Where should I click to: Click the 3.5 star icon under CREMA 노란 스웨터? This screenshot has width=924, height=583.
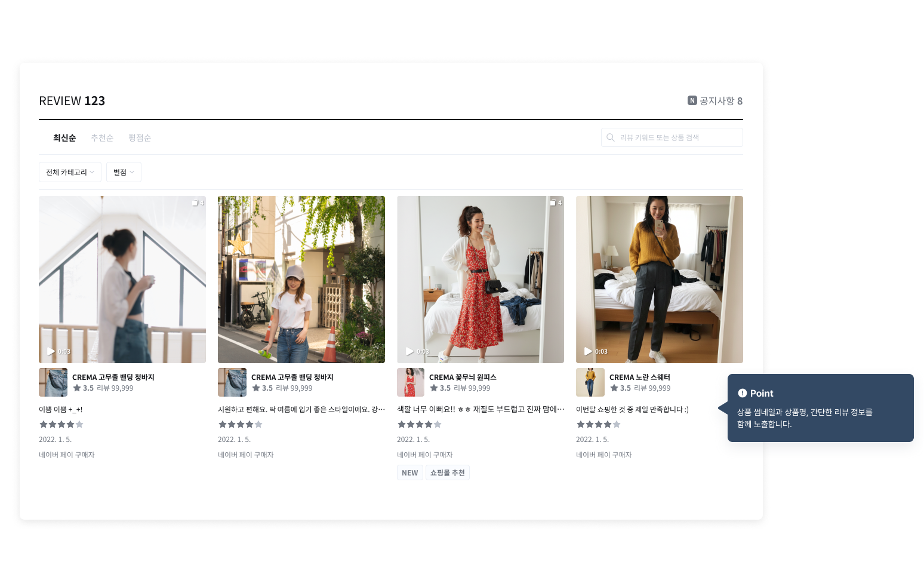[x=614, y=388]
